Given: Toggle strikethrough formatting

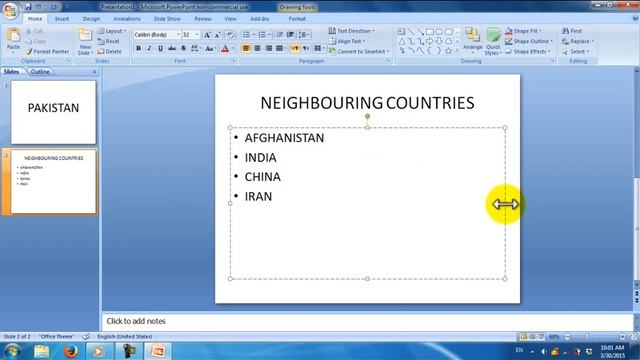Looking at the screenshot, I should pyautogui.click(x=172, y=49).
